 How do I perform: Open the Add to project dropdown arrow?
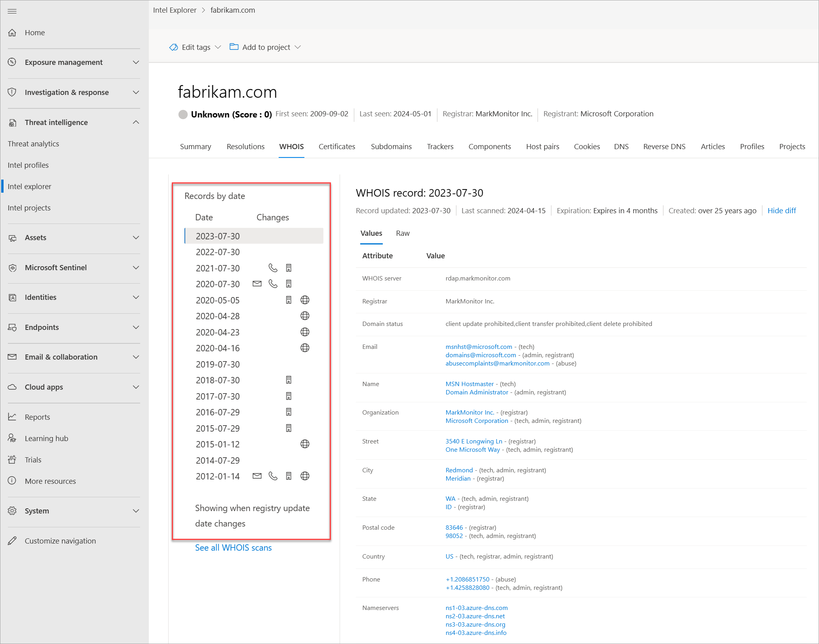(x=298, y=47)
